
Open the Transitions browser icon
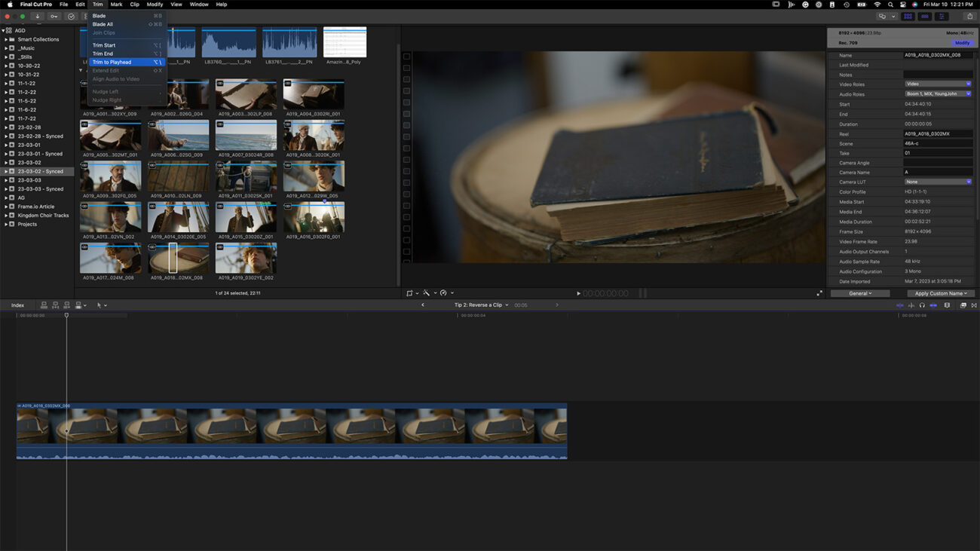point(974,305)
